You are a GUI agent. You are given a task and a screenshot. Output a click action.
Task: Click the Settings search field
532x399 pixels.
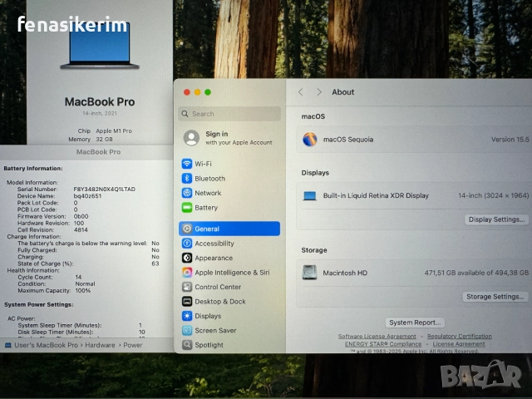click(229, 114)
